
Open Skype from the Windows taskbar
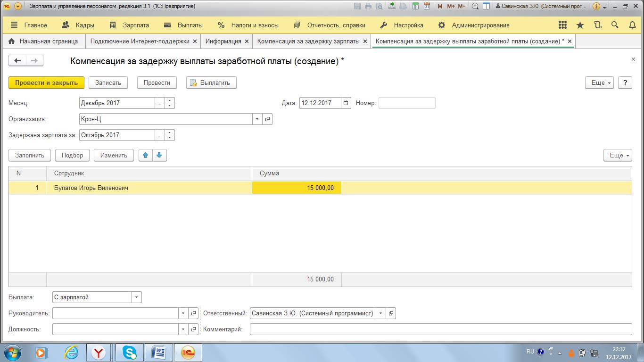coord(129,352)
